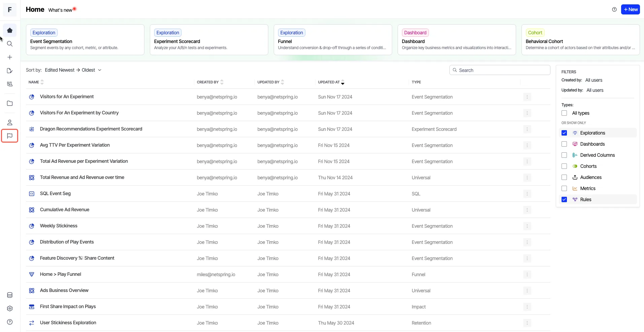Screen dimensions: 644x332
Task: Open the search icon in left sidebar
Action: 10,44
